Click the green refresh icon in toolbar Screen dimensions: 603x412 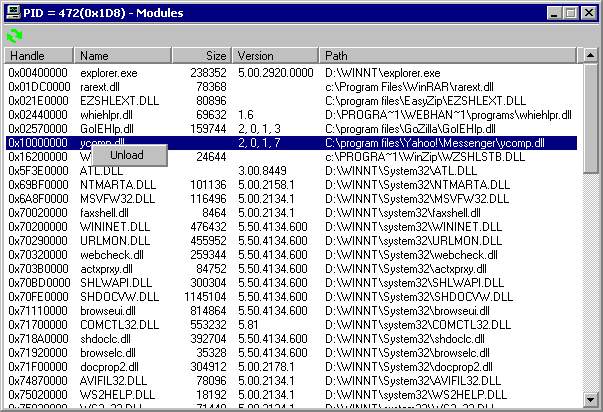[x=14, y=35]
